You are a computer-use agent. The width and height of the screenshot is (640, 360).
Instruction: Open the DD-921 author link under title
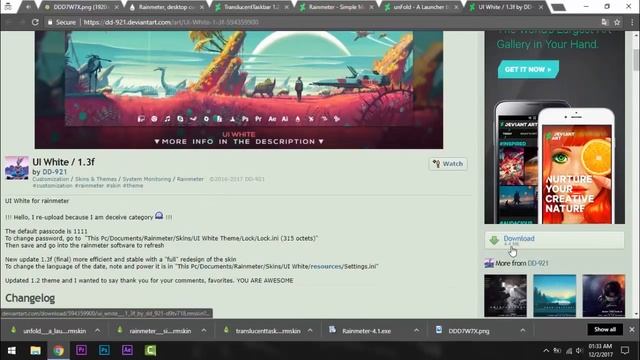tap(54, 172)
